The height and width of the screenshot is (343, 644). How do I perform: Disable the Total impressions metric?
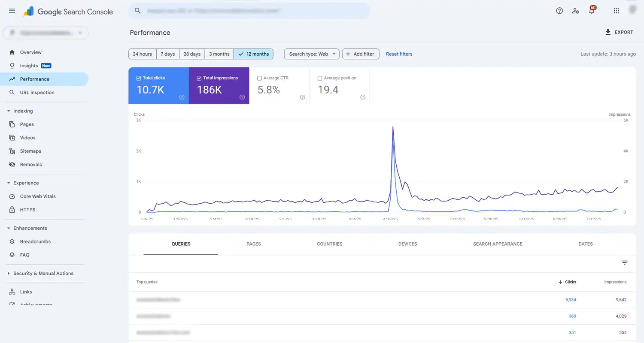pos(199,78)
